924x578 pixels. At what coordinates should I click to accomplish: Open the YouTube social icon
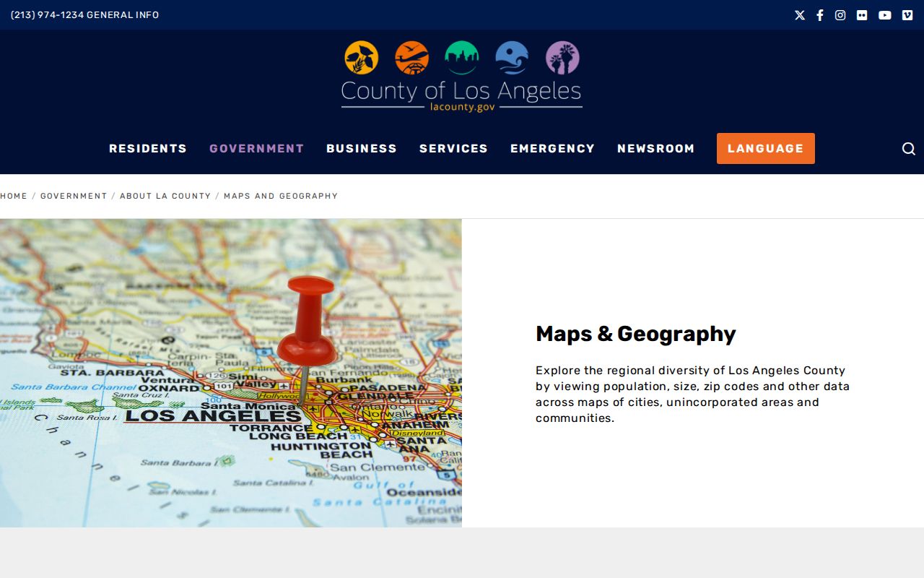tap(885, 15)
